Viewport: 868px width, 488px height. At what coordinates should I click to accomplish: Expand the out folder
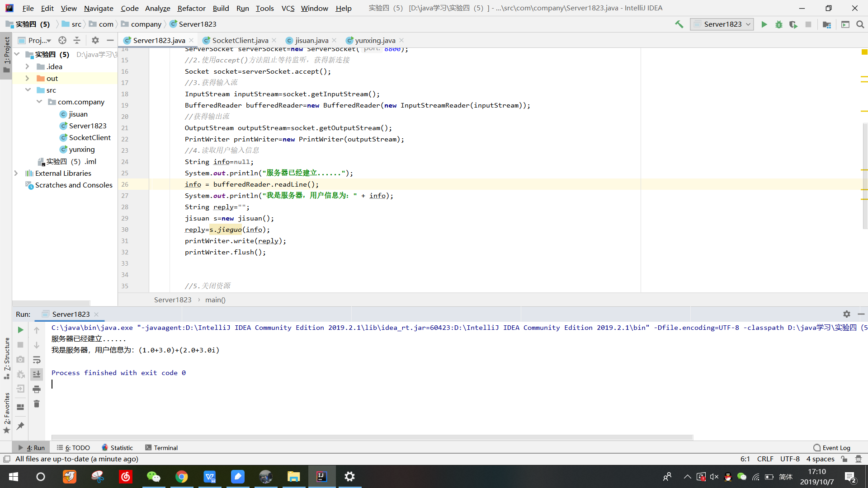[x=27, y=78]
